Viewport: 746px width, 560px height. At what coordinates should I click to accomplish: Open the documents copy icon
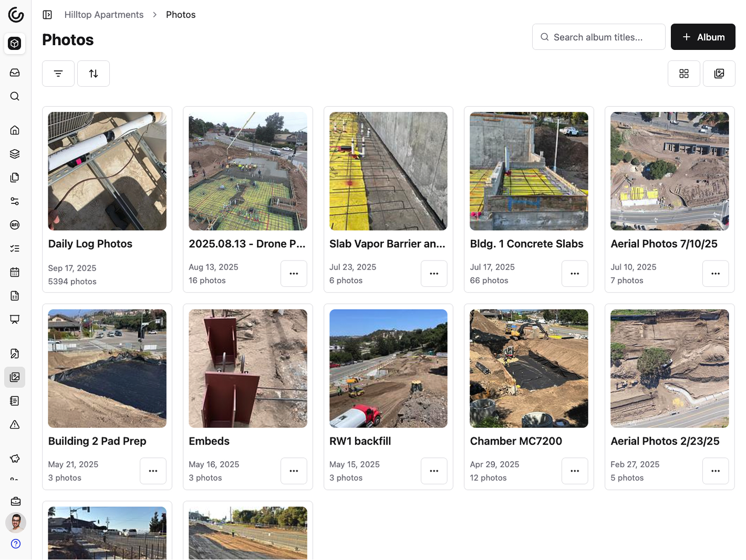click(15, 178)
